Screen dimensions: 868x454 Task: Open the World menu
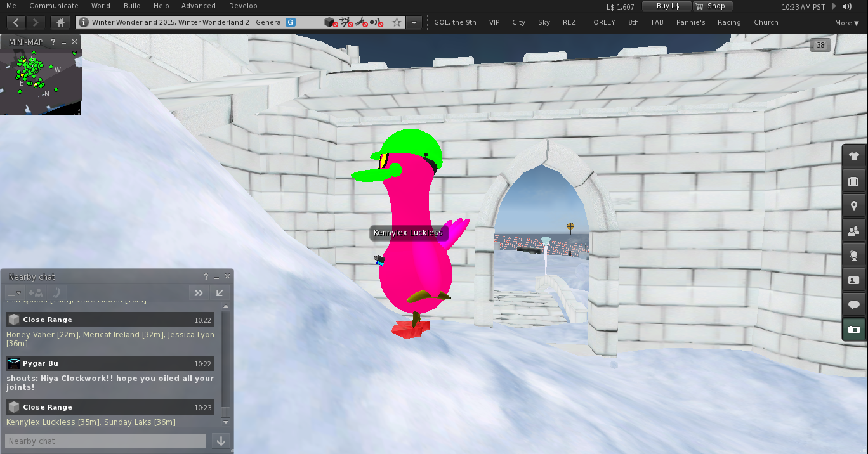(101, 6)
